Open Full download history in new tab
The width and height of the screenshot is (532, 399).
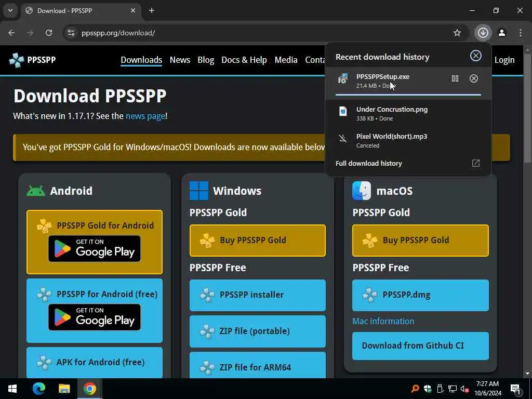tap(476, 163)
